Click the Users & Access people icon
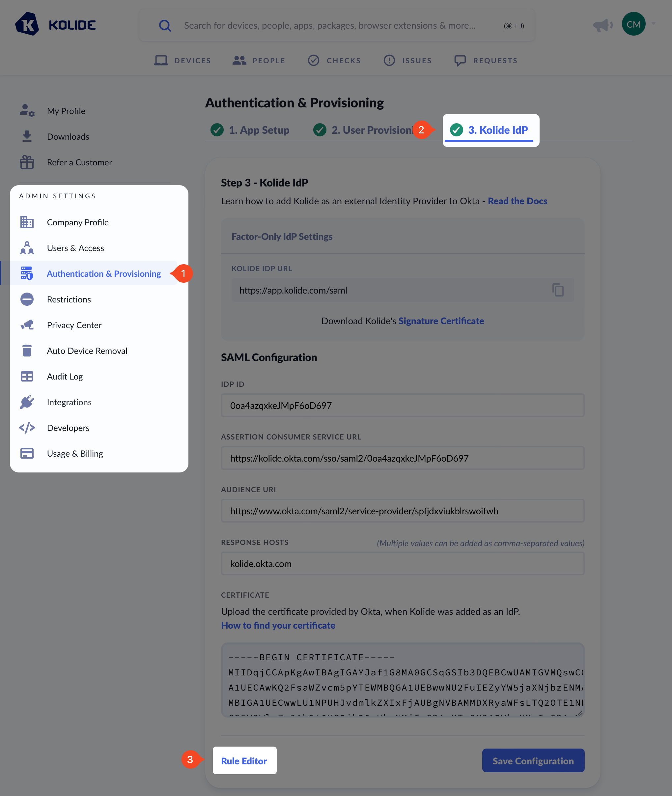The image size is (672, 796). (x=27, y=248)
